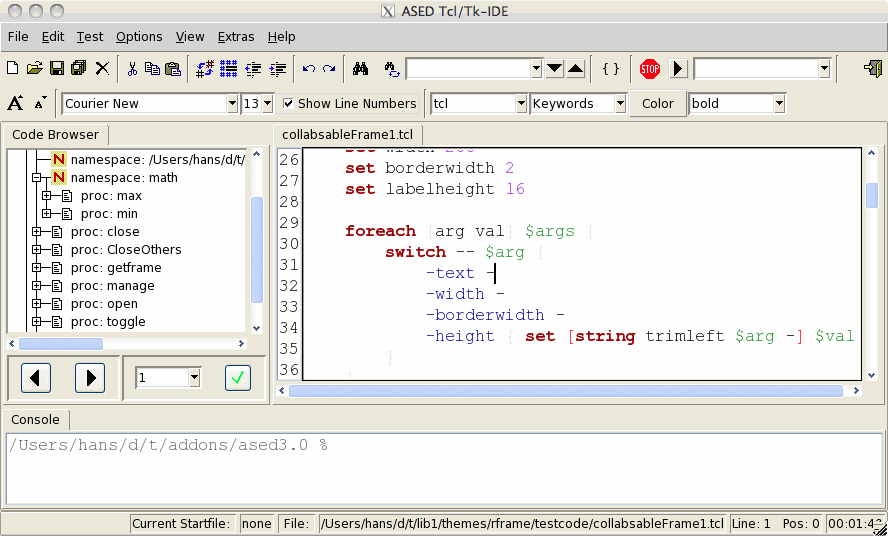Open the File menu
This screenshot has width=888, height=536.
(x=18, y=37)
